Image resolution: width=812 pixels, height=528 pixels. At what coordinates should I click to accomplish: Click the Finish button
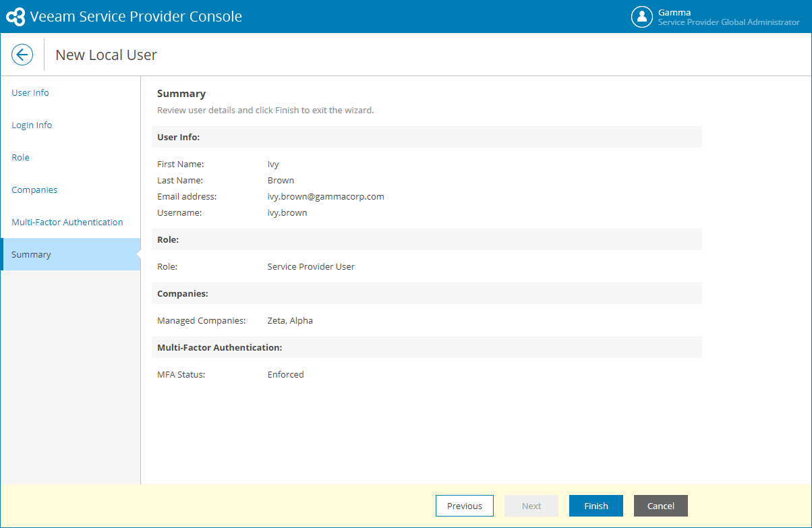(x=596, y=506)
